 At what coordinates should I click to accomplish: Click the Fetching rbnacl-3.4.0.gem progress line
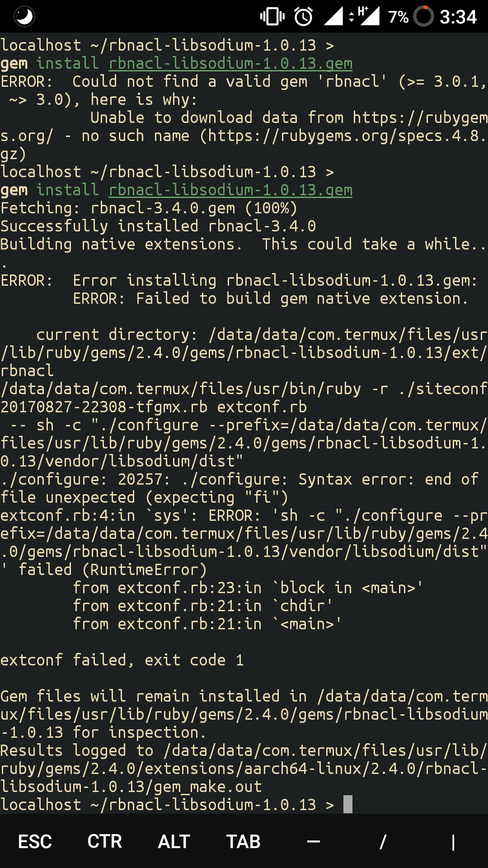pos(149,208)
